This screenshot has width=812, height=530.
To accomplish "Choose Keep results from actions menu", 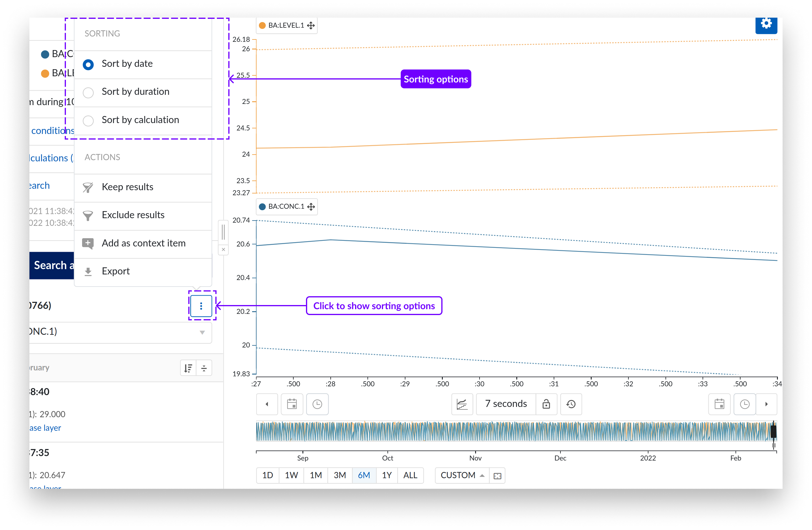I will click(127, 187).
